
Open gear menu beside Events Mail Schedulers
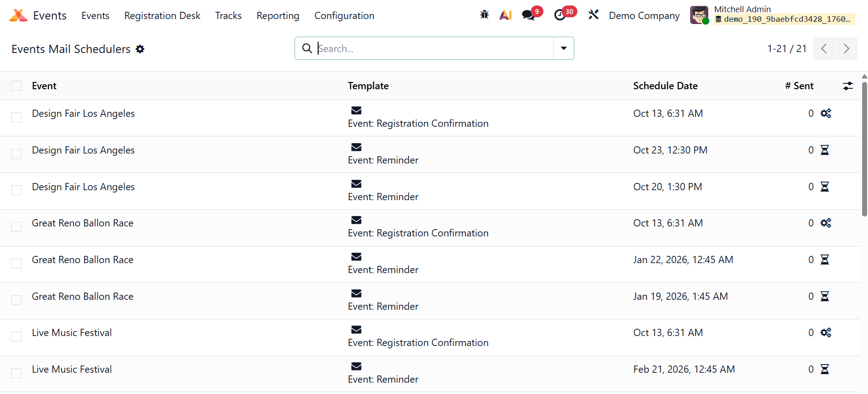[140, 49]
